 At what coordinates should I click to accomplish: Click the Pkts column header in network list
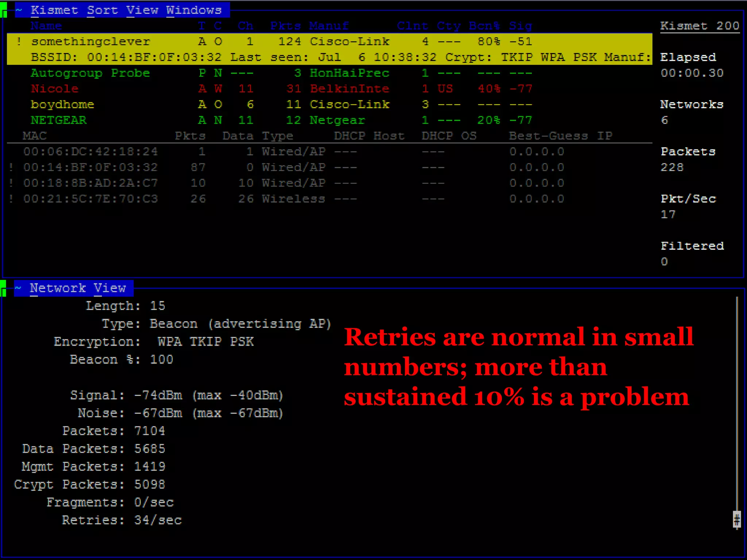pyautogui.click(x=285, y=26)
